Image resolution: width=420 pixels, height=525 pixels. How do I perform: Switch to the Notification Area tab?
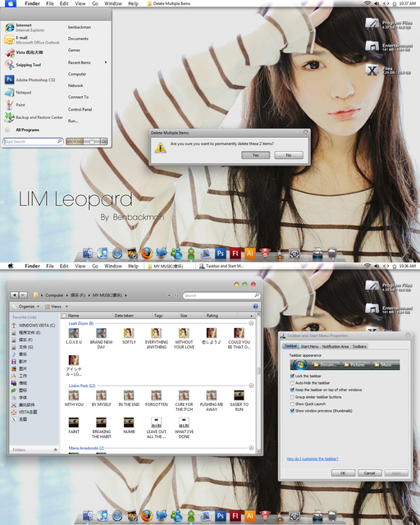(336, 346)
